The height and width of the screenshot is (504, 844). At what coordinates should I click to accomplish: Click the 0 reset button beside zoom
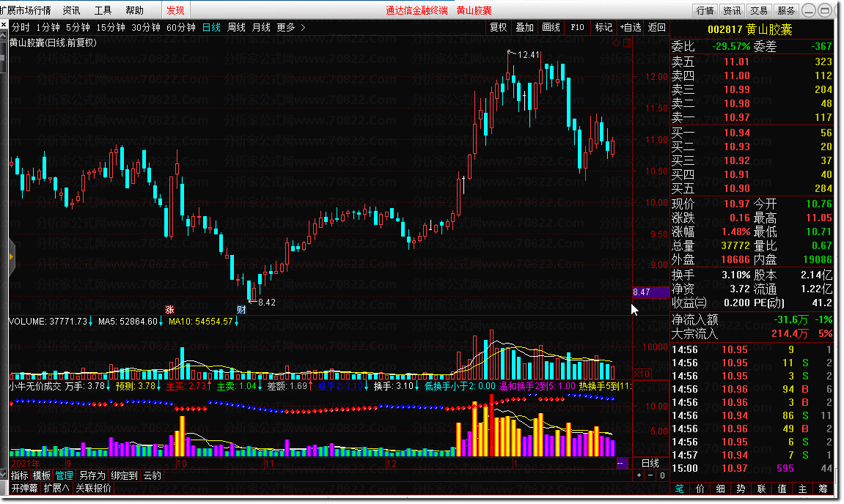point(663,475)
